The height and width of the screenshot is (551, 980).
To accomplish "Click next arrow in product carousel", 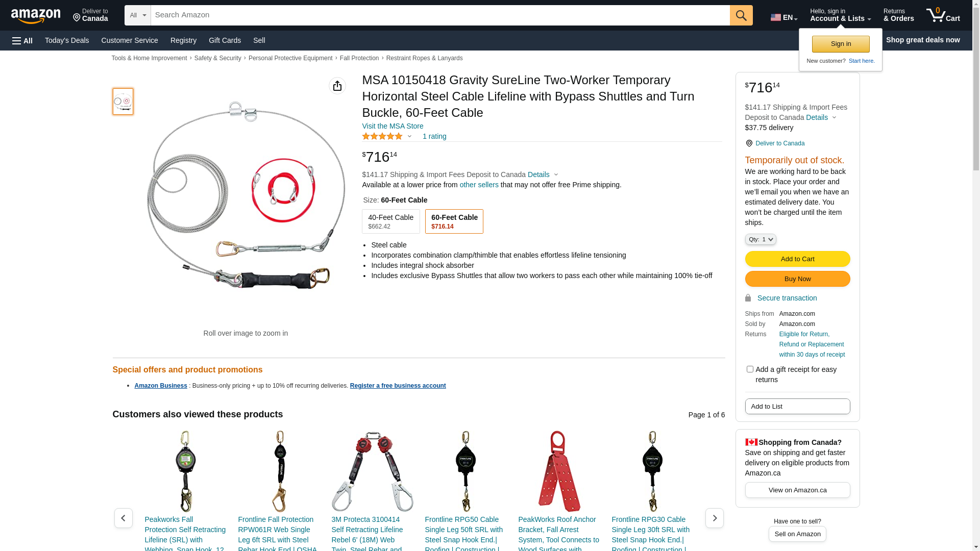I will (714, 518).
